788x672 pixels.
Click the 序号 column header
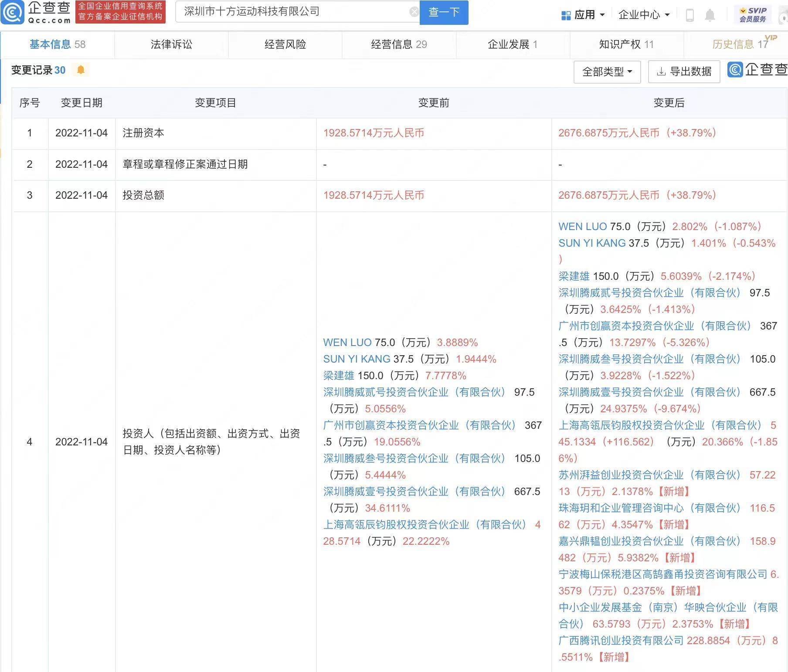point(30,103)
